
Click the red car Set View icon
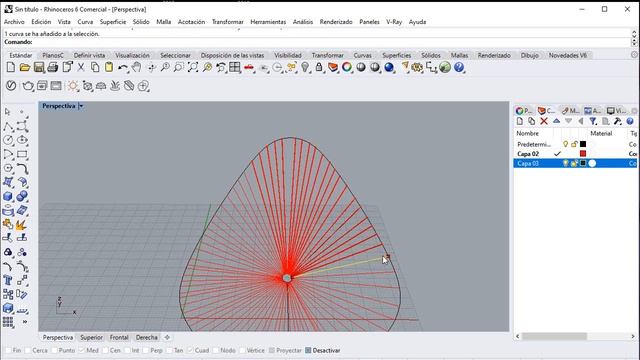click(x=249, y=67)
